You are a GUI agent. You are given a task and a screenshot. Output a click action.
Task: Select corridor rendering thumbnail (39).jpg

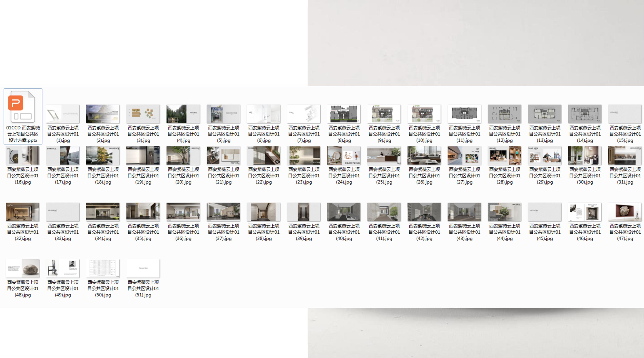[x=304, y=212]
